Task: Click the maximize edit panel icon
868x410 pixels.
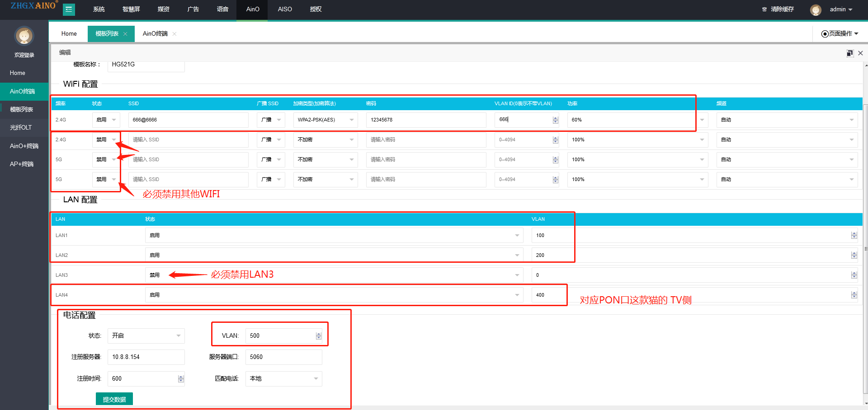Action: (x=849, y=53)
